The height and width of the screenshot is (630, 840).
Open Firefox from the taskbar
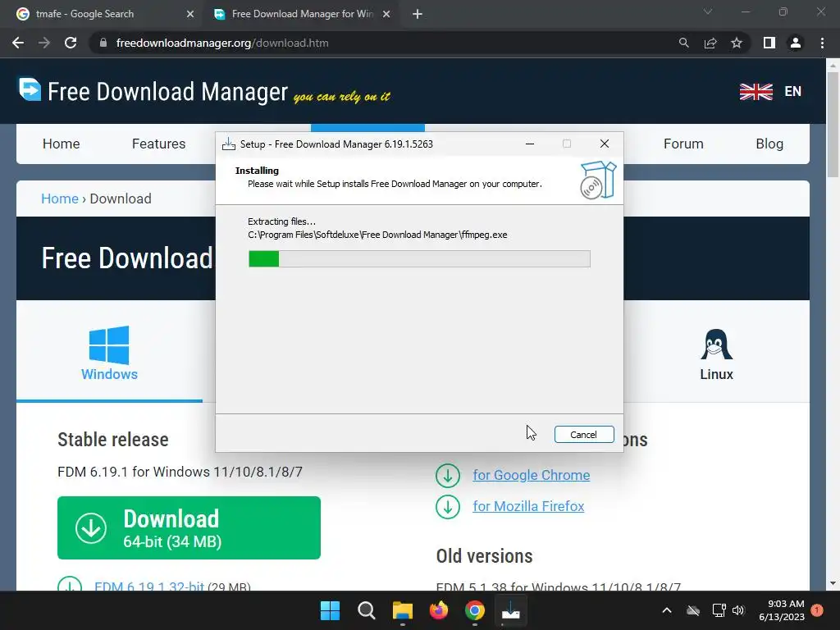tap(439, 610)
